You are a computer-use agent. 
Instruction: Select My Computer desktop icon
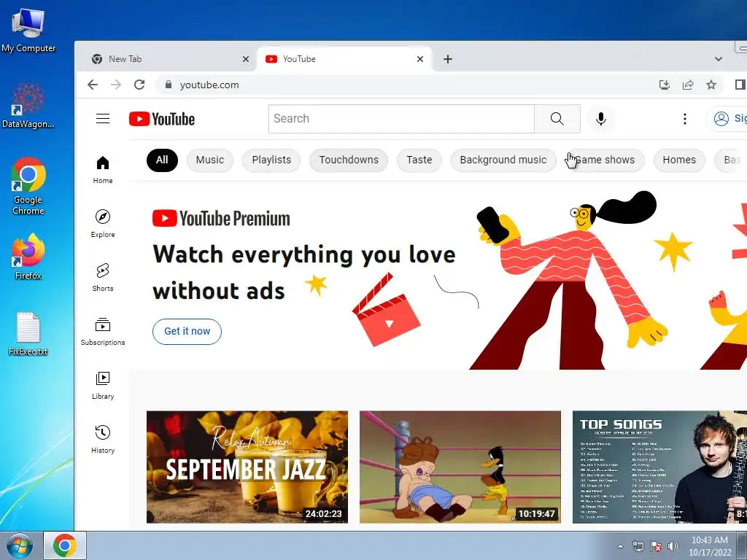click(x=28, y=30)
